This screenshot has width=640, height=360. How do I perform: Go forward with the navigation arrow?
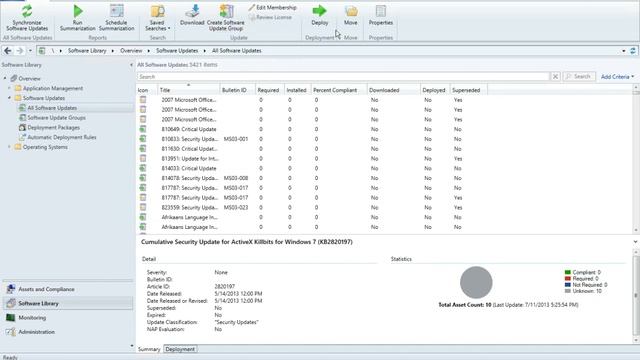tap(20, 51)
